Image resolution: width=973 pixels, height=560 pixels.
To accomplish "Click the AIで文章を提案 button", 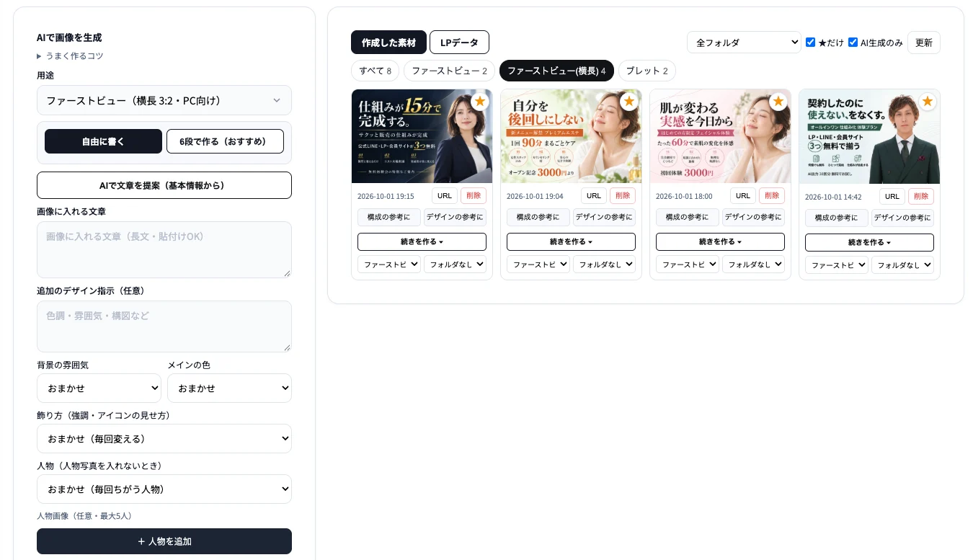I will click(164, 185).
